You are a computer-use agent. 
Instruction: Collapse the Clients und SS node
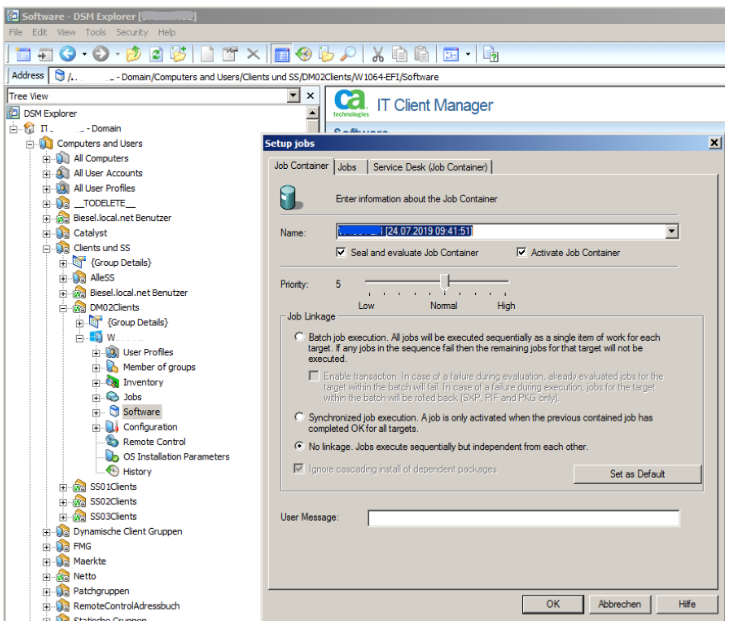[46, 248]
